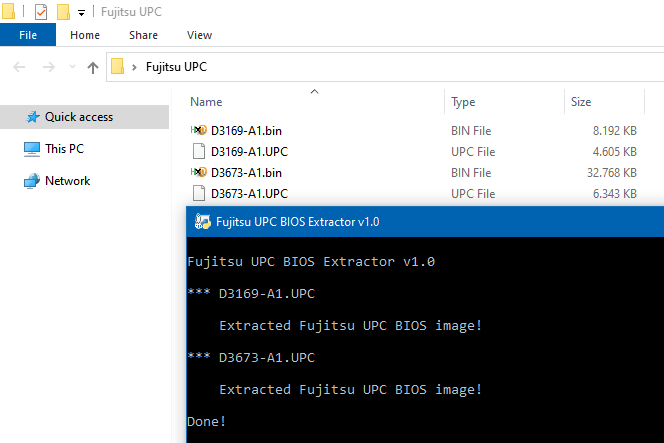
Task: Select file D3673-A1.bin
Action: 246,173
